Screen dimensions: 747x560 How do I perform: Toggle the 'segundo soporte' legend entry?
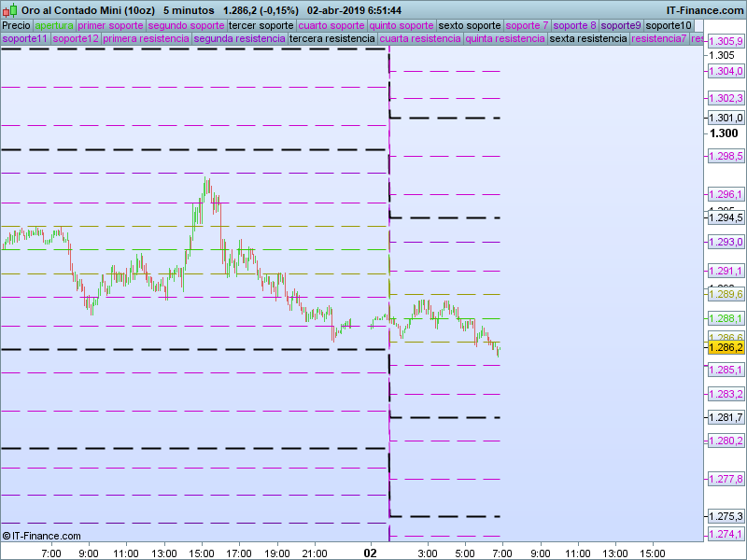(187, 25)
